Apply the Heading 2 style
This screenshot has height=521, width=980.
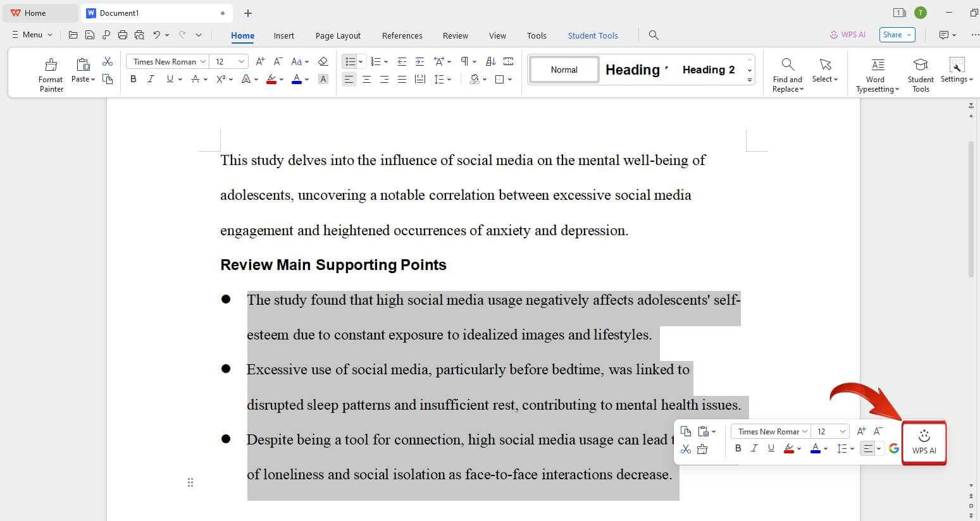pyautogui.click(x=708, y=70)
